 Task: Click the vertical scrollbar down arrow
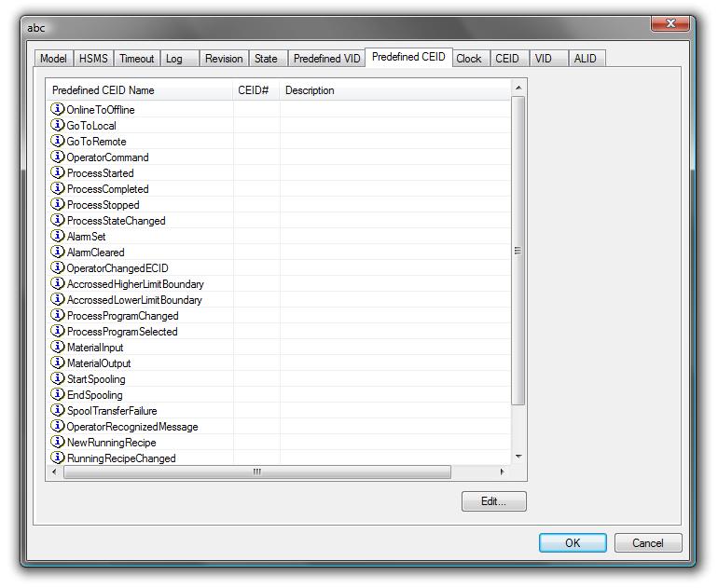[519, 457]
